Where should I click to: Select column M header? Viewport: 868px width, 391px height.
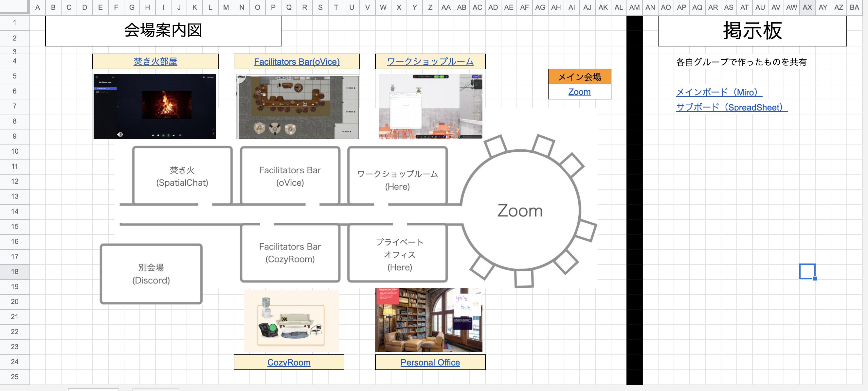[x=226, y=8]
